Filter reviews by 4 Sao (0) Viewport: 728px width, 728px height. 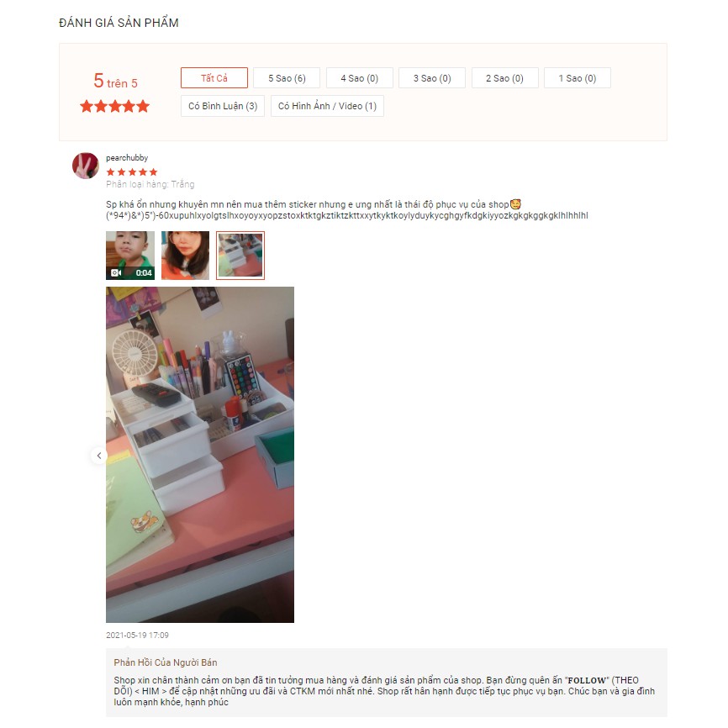pyautogui.click(x=359, y=78)
